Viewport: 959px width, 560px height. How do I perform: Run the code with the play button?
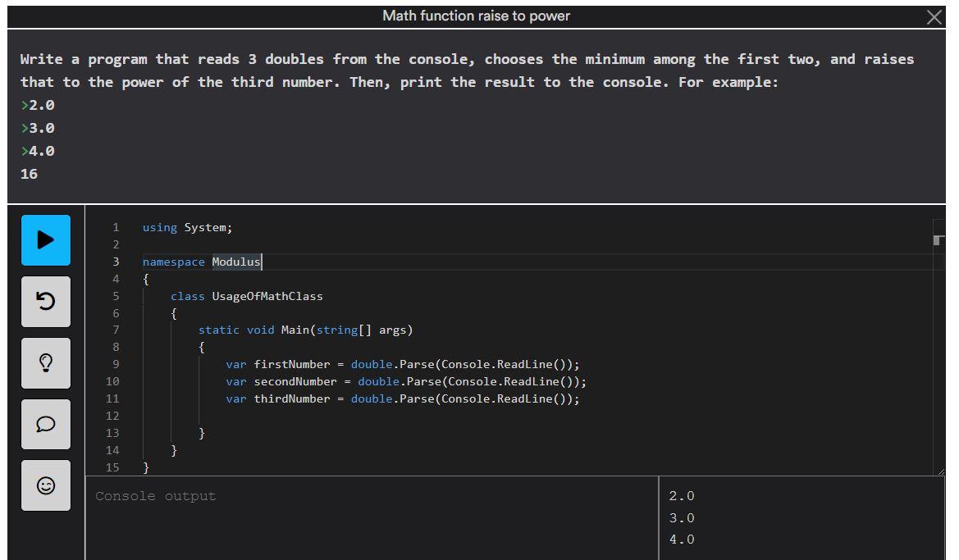pyautogui.click(x=46, y=239)
